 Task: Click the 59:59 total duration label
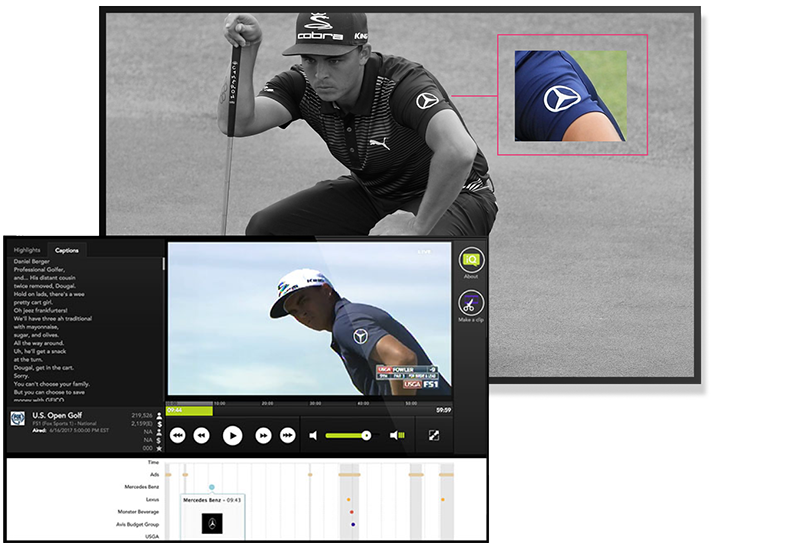coord(443,410)
